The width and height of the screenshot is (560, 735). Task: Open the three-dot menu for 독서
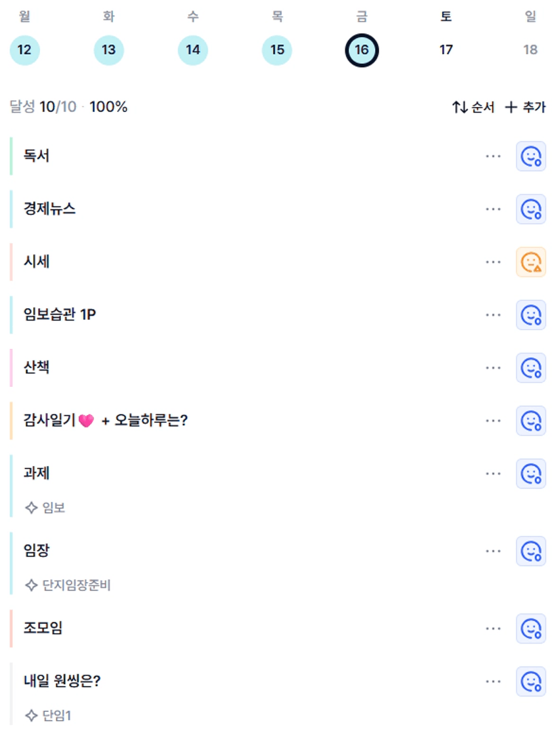[x=493, y=156]
